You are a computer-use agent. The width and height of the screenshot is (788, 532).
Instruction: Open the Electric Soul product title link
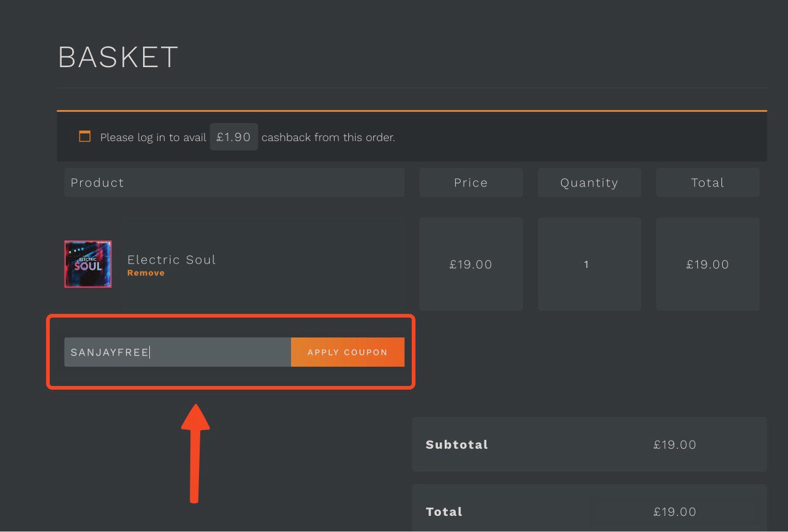coord(171,260)
